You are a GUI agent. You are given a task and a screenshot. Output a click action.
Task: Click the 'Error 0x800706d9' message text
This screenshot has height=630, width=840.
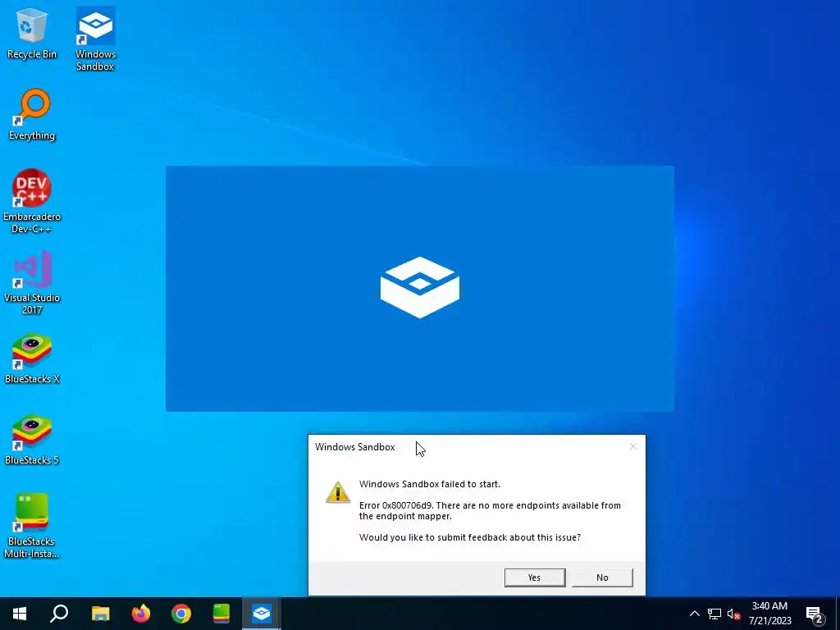490,510
